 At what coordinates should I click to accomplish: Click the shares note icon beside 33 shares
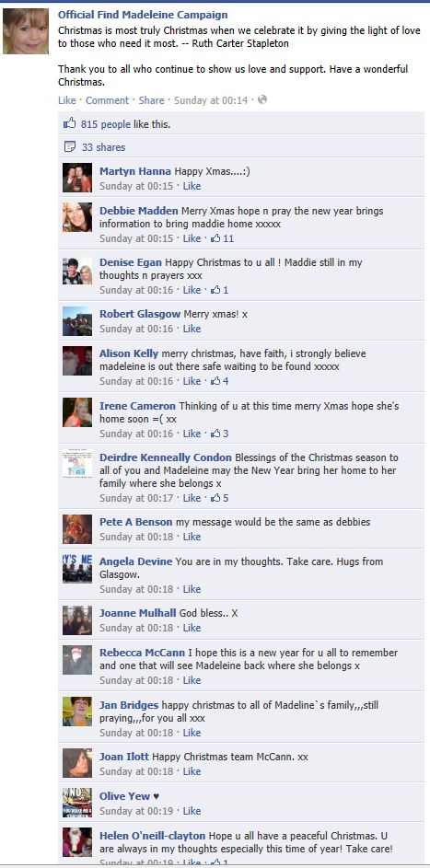point(70,146)
